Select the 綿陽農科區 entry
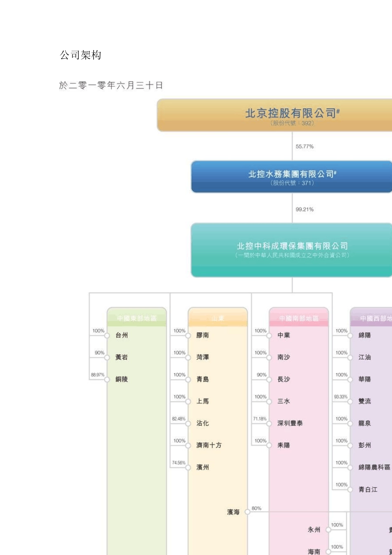Image resolution: width=392 pixels, height=555 pixels. click(x=374, y=467)
